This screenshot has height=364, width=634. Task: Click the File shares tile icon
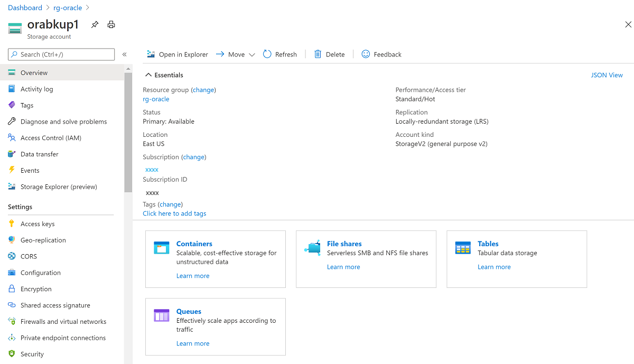click(312, 248)
